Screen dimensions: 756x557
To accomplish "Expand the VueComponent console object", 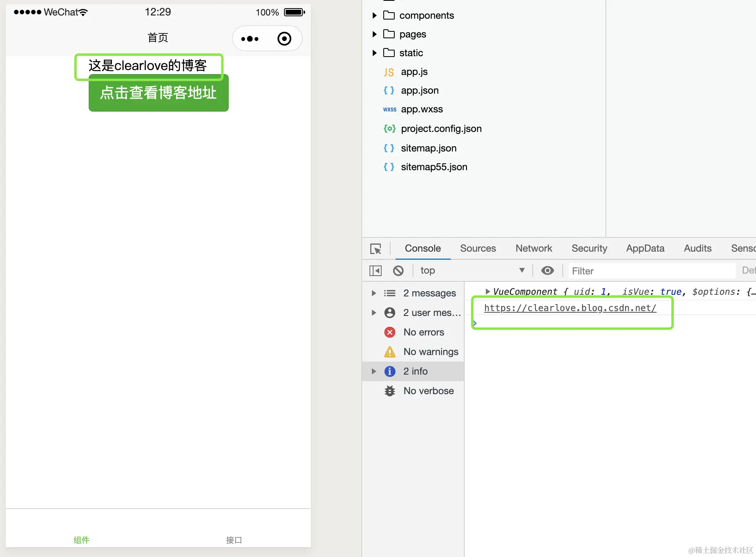I will pos(487,292).
